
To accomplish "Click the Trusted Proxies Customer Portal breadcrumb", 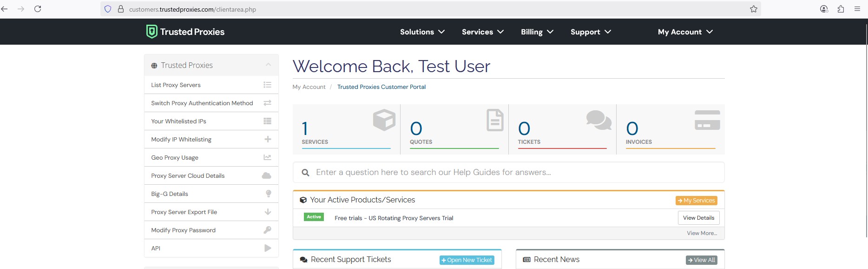I will tap(381, 87).
